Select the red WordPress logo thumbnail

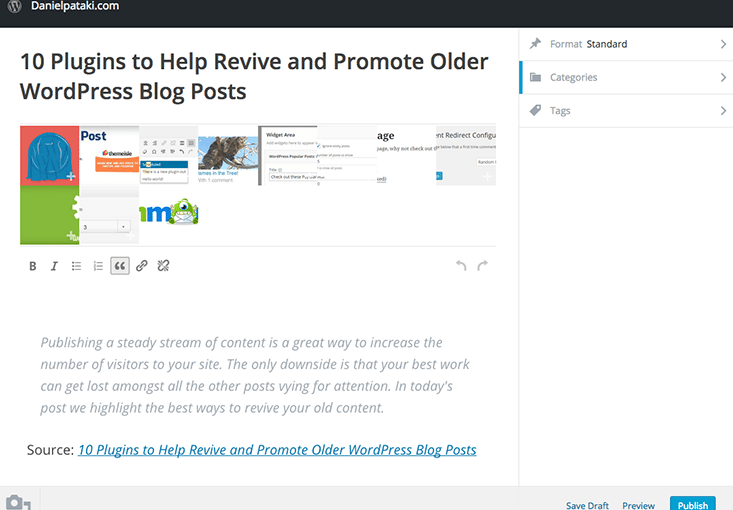pos(50,156)
